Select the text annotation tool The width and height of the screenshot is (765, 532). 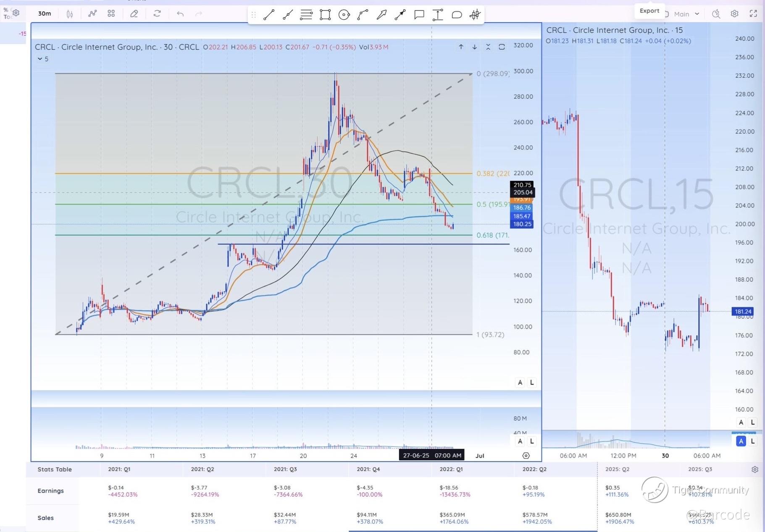tap(438, 15)
